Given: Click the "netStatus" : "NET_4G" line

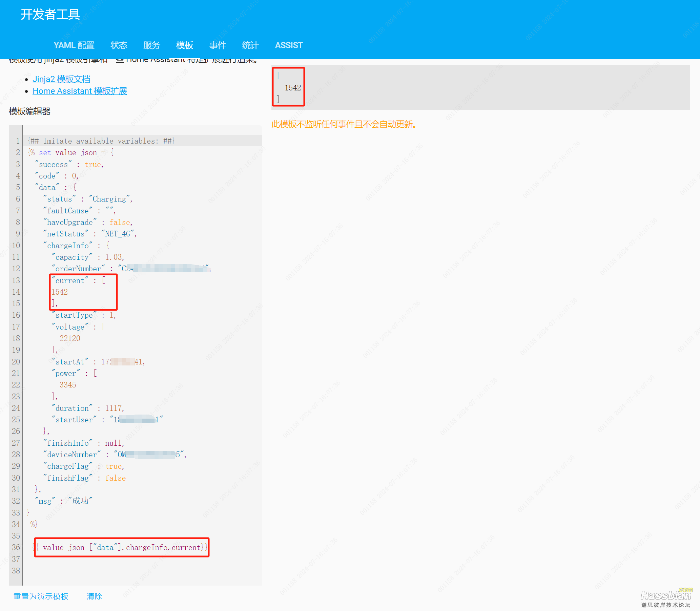Looking at the screenshot, I should click(90, 234).
